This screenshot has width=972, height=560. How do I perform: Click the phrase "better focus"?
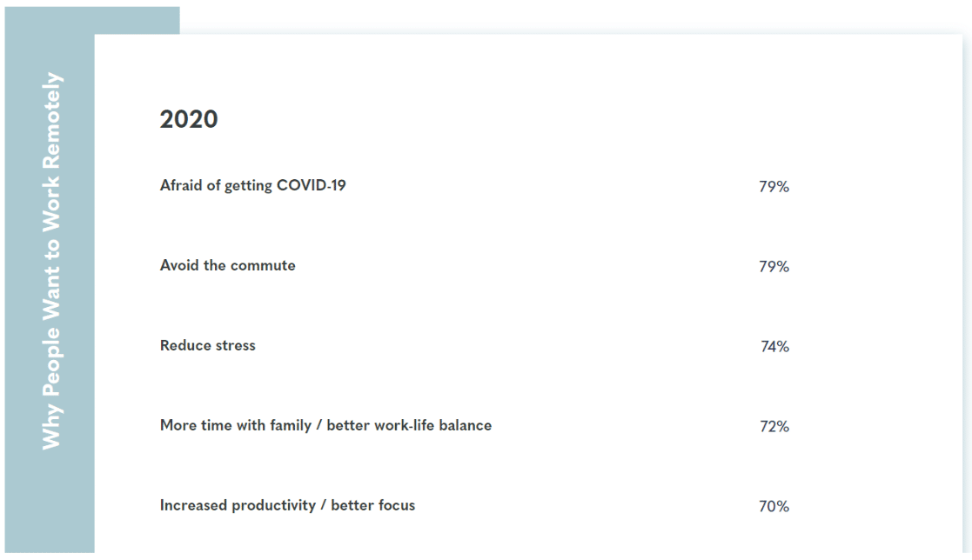(373, 505)
